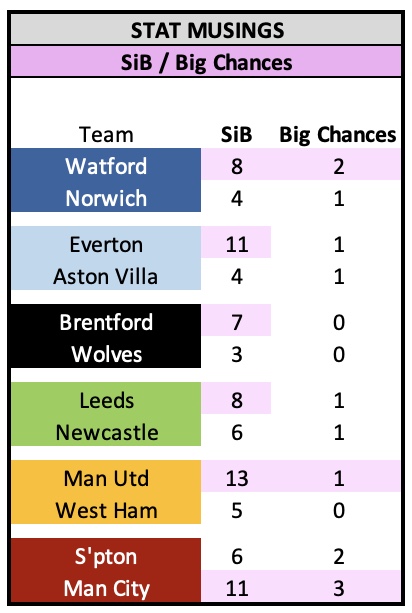This screenshot has height=613, width=412.
Task: Select the Norwich team cell
Action: (106, 196)
